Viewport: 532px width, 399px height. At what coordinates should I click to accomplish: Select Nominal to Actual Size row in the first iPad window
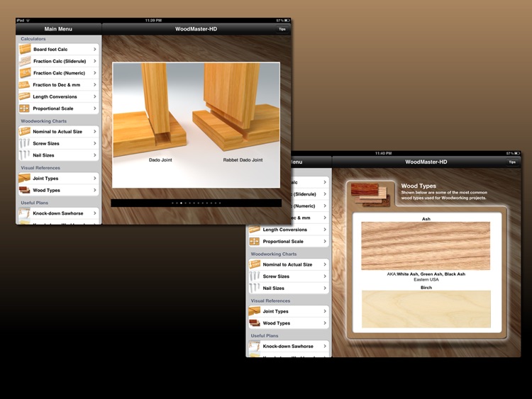(x=59, y=132)
